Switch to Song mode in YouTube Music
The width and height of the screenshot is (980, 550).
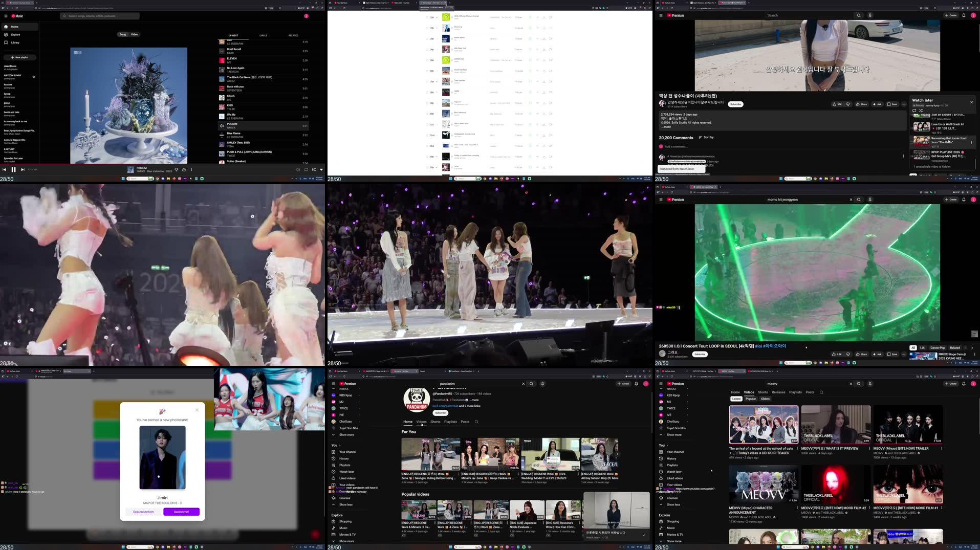pyautogui.click(x=123, y=35)
